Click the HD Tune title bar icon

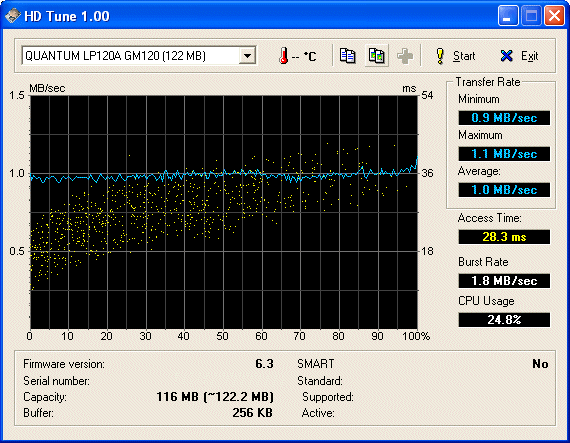click(x=13, y=16)
